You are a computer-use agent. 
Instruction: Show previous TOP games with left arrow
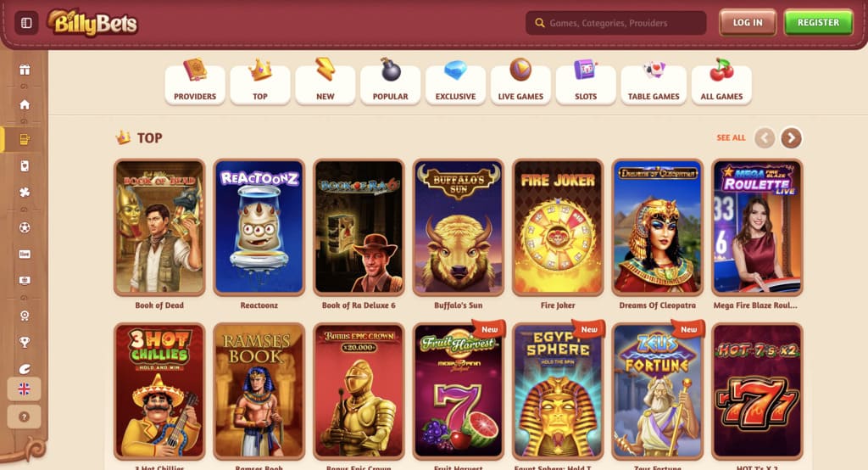point(765,138)
